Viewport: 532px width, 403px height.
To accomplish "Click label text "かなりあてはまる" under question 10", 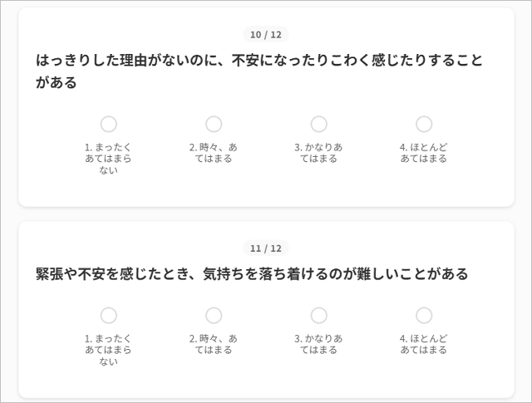I will (x=318, y=153).
